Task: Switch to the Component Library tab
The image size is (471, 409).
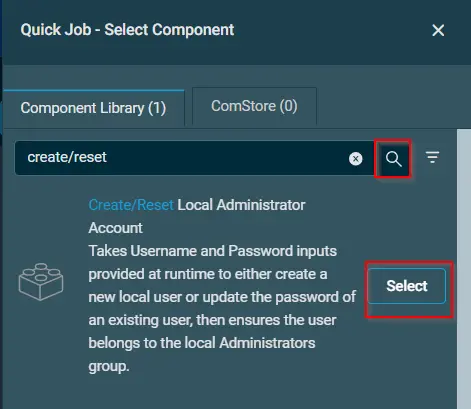Action: click(93, 108)
